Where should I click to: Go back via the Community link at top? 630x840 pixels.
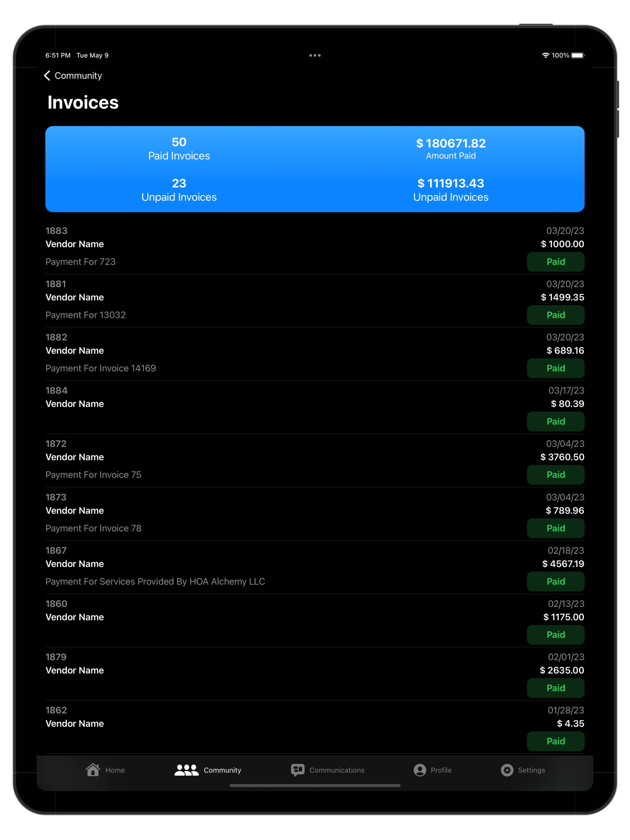pos(78,76)
